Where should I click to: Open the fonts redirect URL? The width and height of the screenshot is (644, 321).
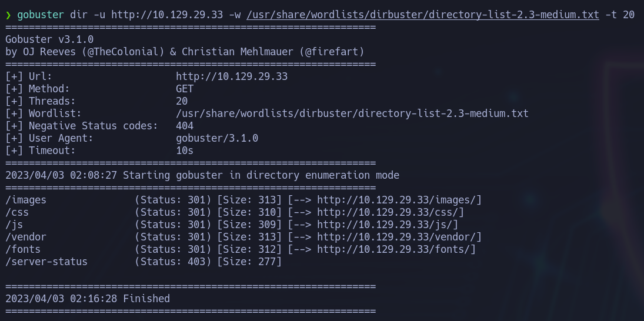[x=396, y=249]
